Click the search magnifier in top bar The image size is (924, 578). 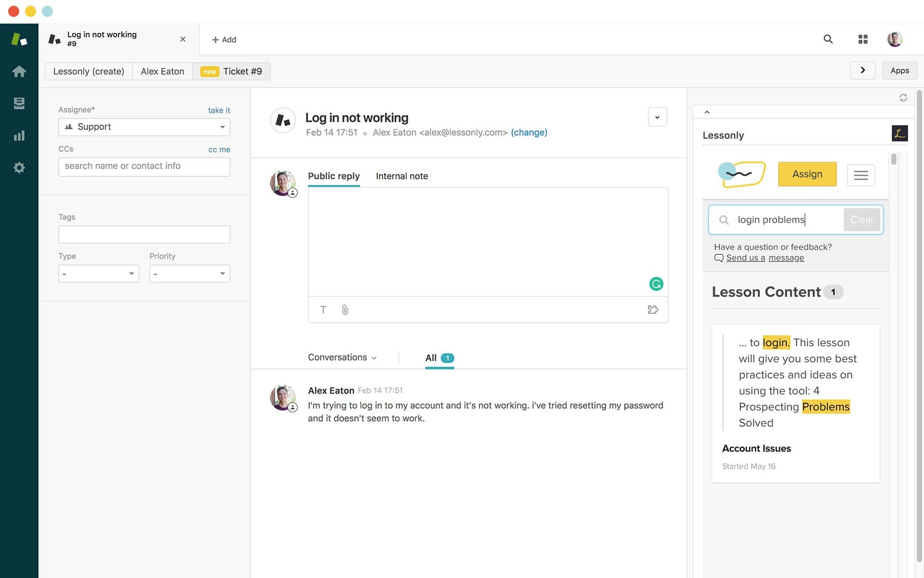pos(828,39)
